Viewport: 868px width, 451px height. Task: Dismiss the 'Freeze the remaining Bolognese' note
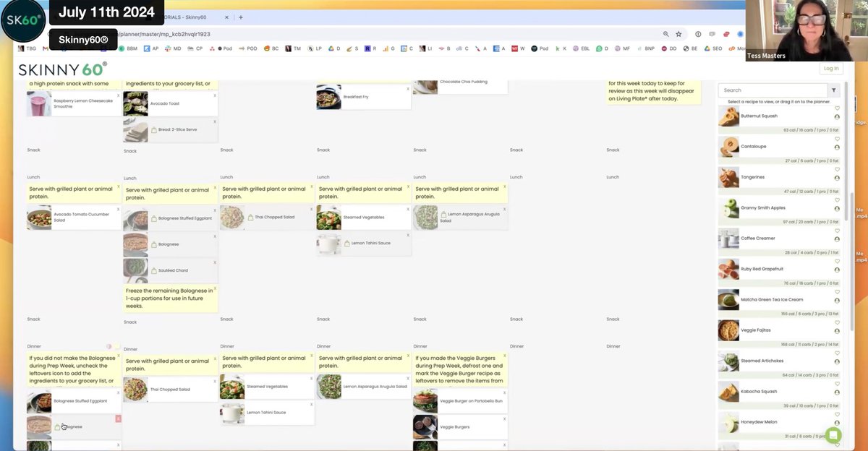(x=215, y=288)
